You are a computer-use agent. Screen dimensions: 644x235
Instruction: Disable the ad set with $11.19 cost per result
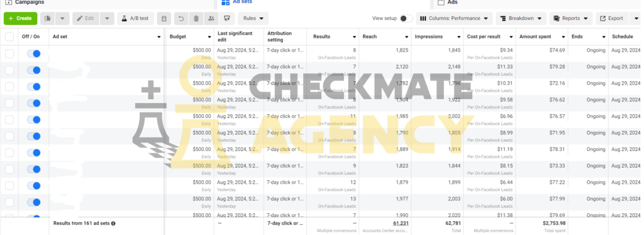coord(34,153)
